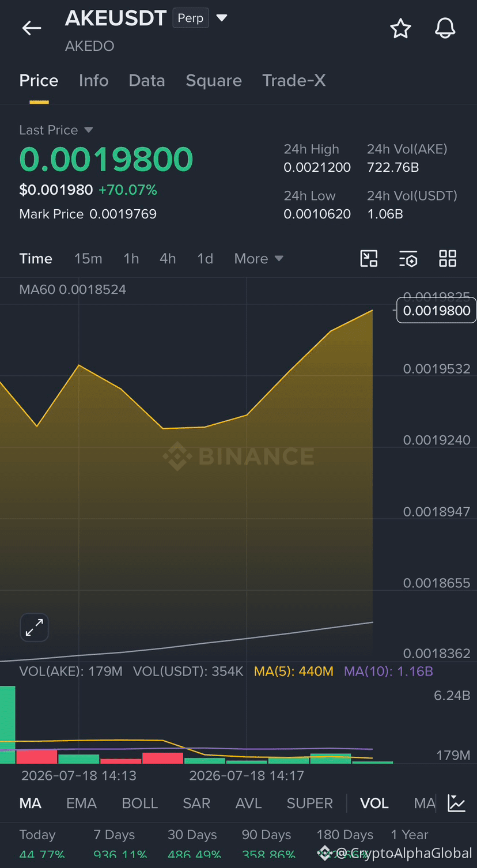Expand the More timeframes dropdown
This screenshot has width=477, height=868.
(x=259, y=259)
